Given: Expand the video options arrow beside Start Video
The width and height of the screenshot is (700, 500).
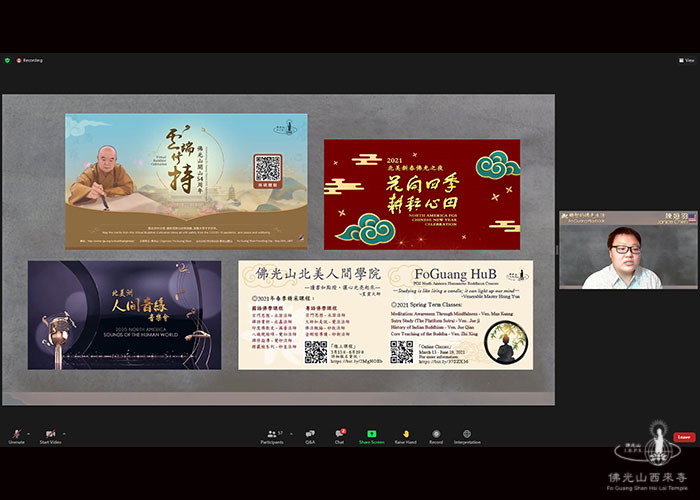Looking at the screenshot, I should tap(64, 434).
